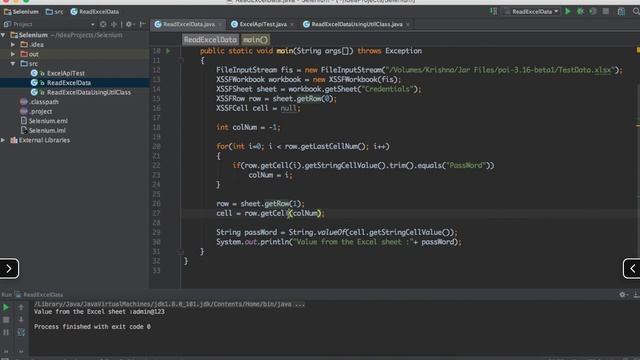Expand the .idea folder
Viewport: 640px width, 360px height.
click(13, 44)
